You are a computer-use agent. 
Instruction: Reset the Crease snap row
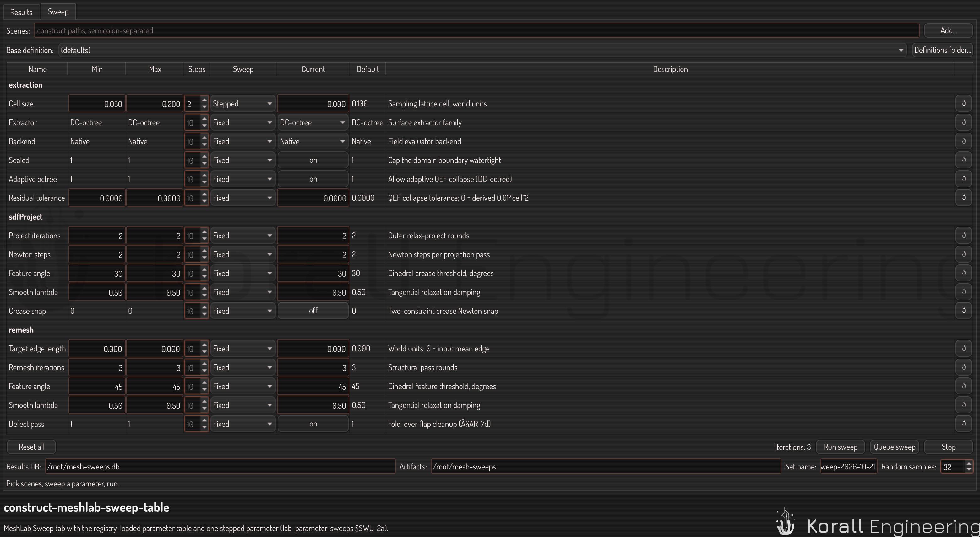pyautogui.click(x=964, y=311)
